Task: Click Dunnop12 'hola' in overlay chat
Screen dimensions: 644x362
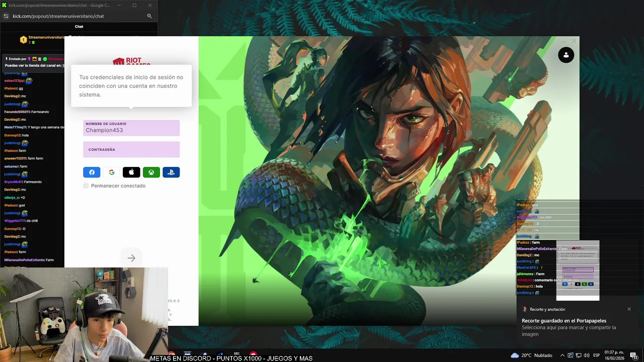Action: click(530, 286)
